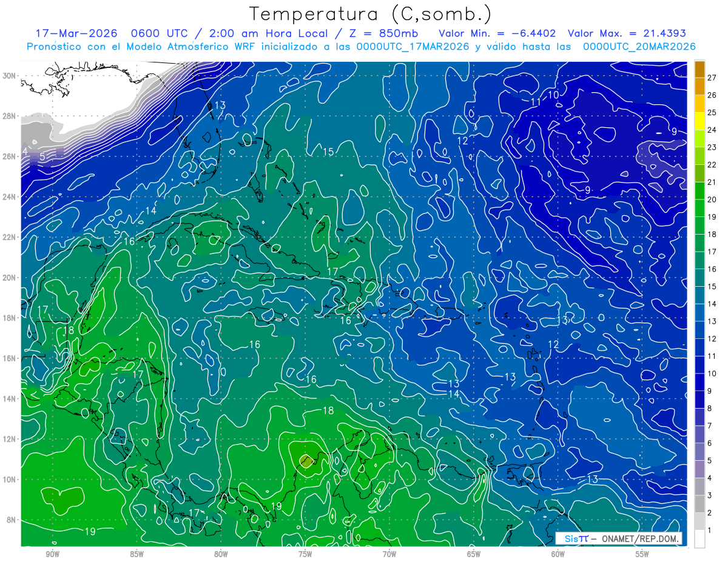Screen dimensions: 728x562
Task: Click the '70W' longitude axis label
Action: [389, 554]
